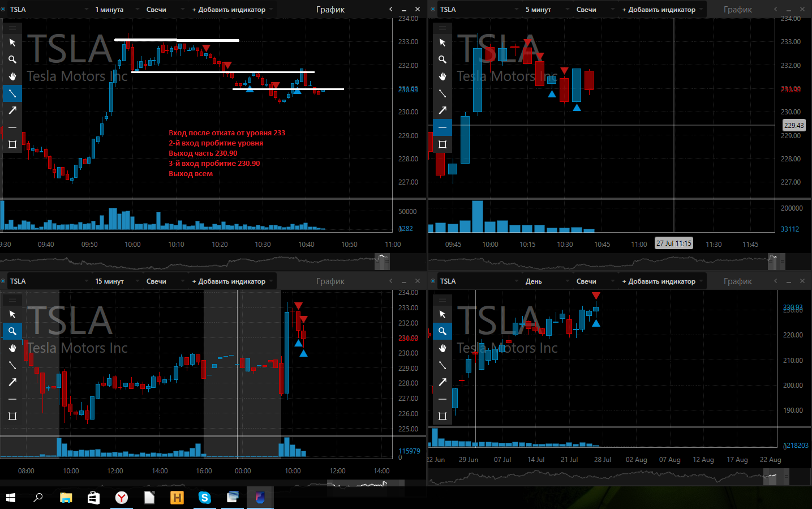Image resolution: width=812 pixels, height=509 pixels.
Task: Click the 229.43 crosshair price label
Action: click(794, 125)
